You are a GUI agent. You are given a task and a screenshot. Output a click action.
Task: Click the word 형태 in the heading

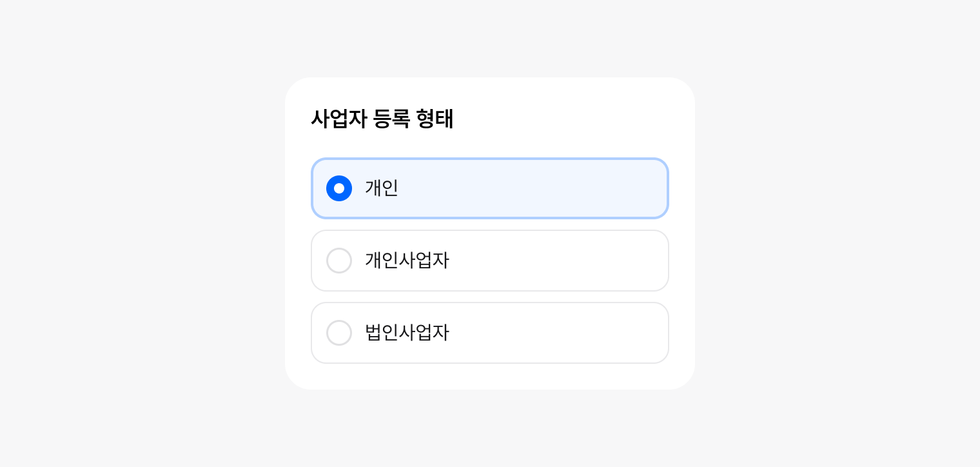[435, 119]
